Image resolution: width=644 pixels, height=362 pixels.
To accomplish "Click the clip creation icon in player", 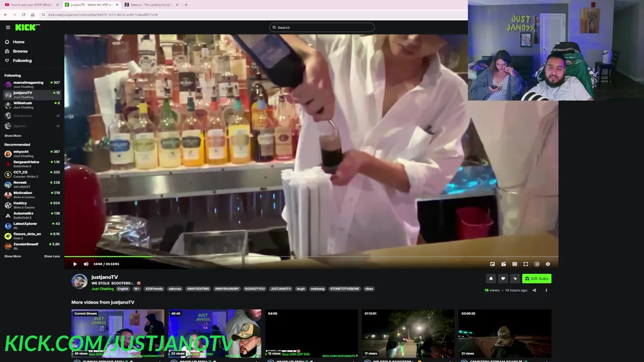I will point(504,264).
